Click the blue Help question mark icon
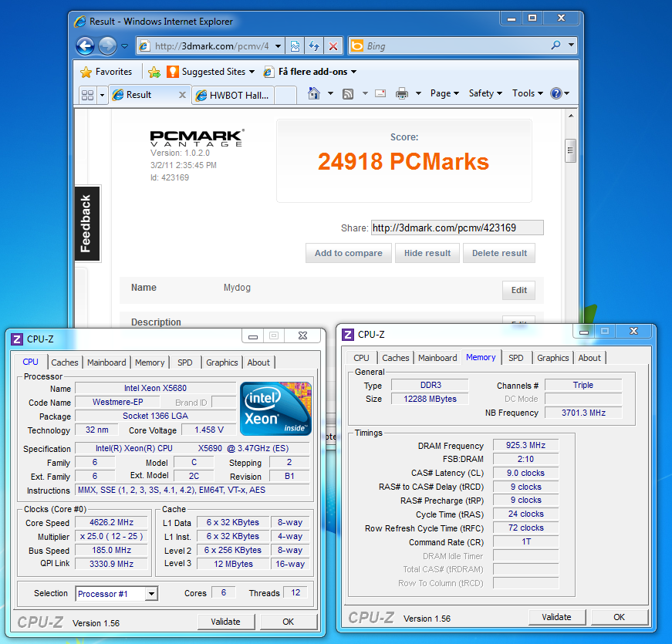672x644 pixels. (x=555, y=93)
